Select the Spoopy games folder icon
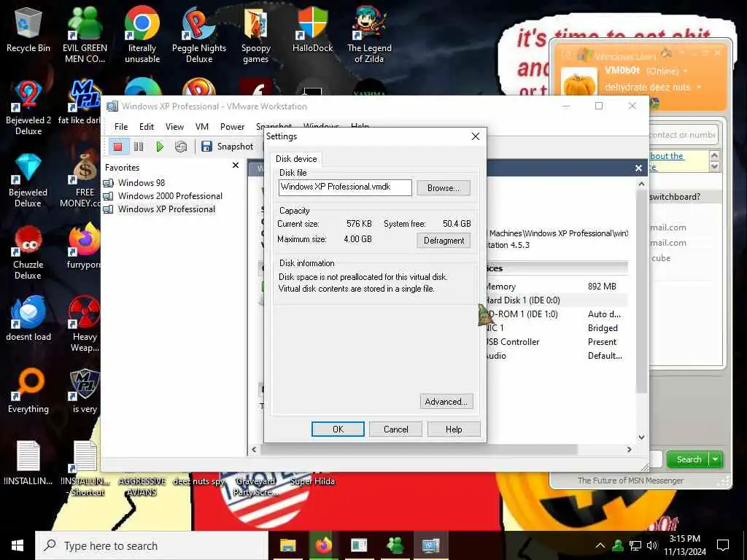Image resolution: width=747 pixels, height=560 pixels. coord(256,36)
